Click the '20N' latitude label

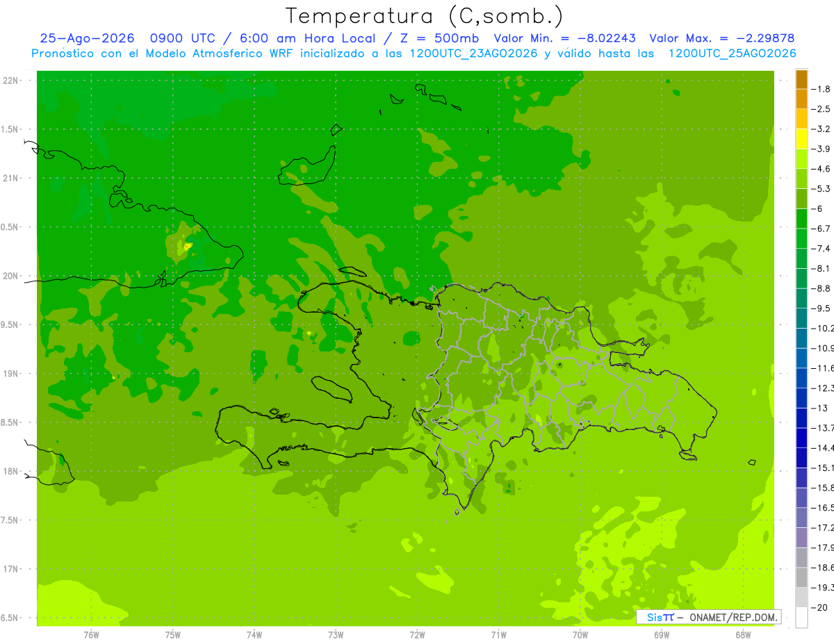[12, 276]
